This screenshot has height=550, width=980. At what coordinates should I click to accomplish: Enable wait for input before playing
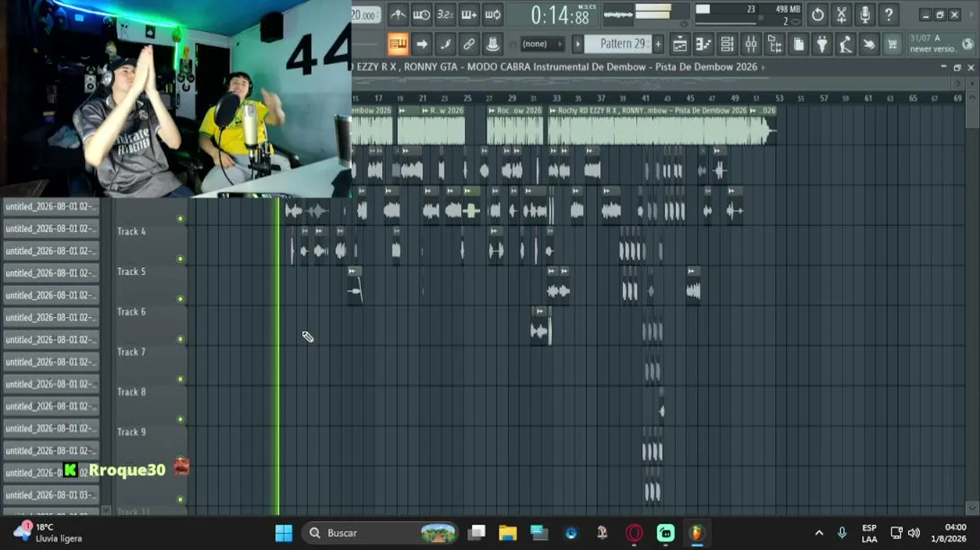[421, 15]
